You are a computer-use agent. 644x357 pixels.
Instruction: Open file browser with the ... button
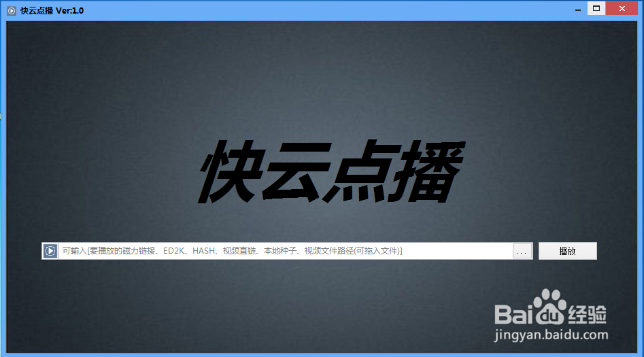pyautogui.click(x=522, y=251)
